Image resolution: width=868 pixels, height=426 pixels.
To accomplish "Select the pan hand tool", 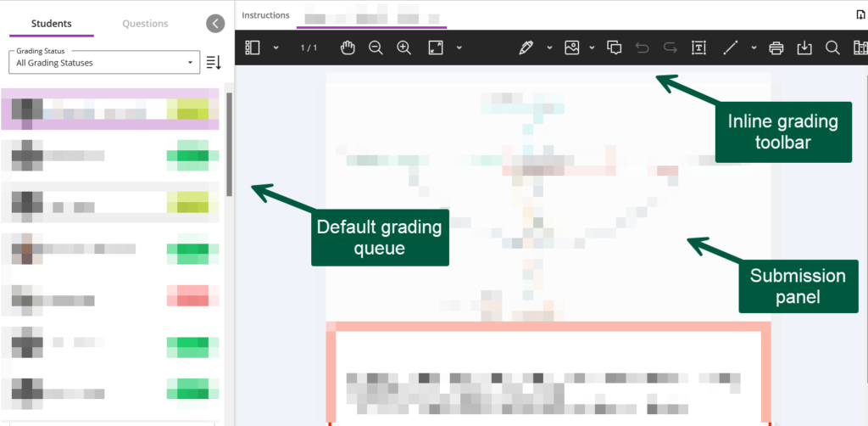I will [x=347, y=48].
